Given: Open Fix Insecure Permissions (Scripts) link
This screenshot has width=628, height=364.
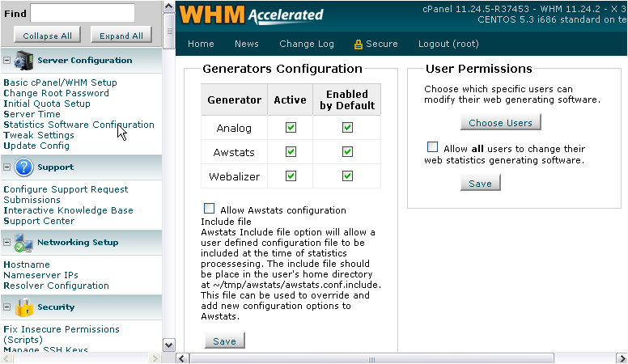Looking at the screenshot, I should (x=62, y=334).
